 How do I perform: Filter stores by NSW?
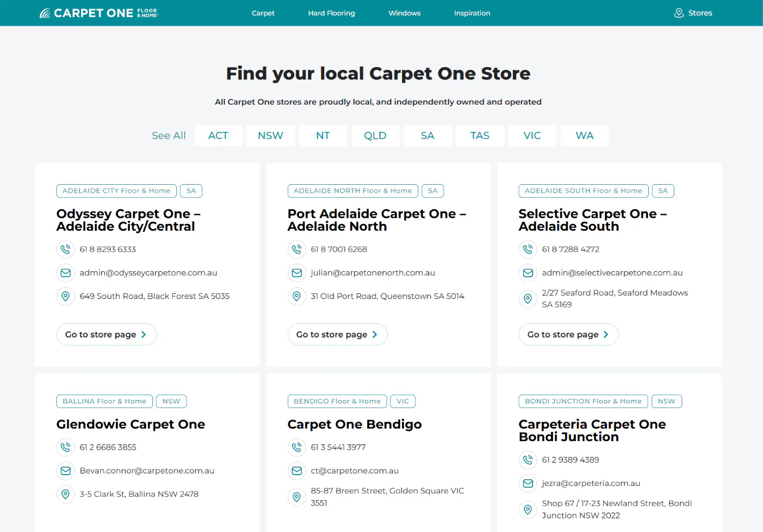click(x=271, y=135)
